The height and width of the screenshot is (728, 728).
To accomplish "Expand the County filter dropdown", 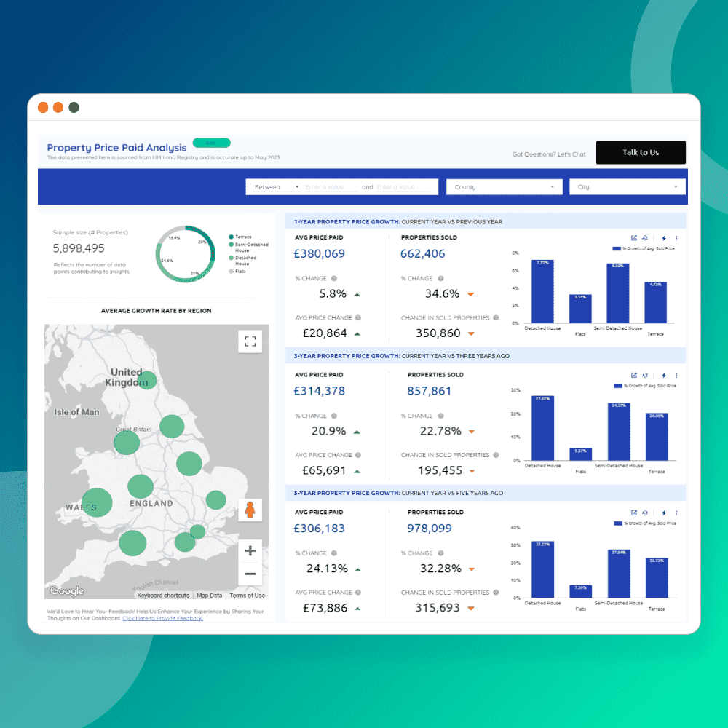I will 505,187.
